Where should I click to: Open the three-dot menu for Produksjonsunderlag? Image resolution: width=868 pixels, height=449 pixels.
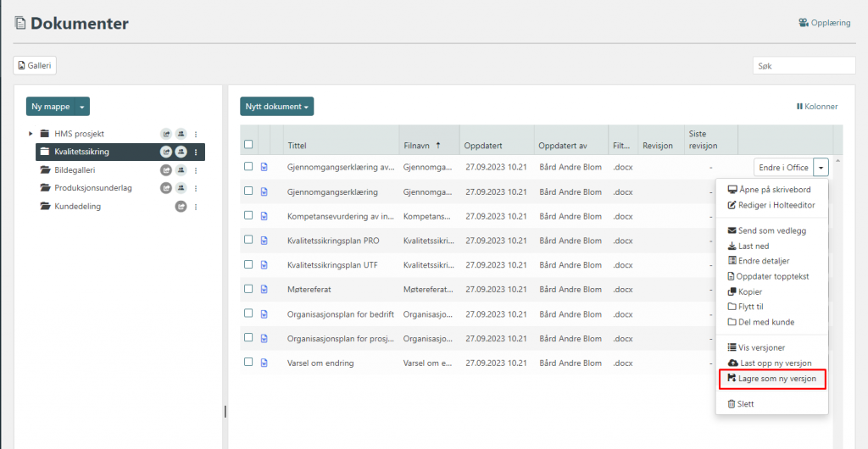196,188
